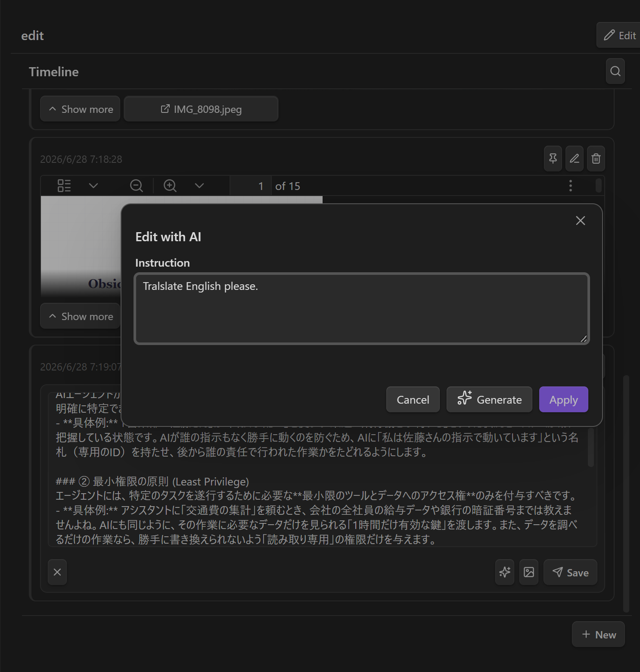Focus the Instruction text area

coord(362,308)
